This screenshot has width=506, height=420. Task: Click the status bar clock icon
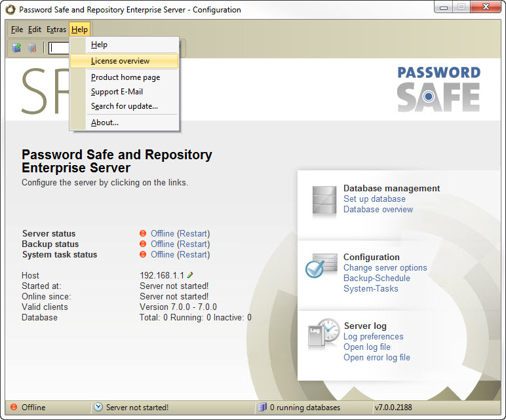98,407
